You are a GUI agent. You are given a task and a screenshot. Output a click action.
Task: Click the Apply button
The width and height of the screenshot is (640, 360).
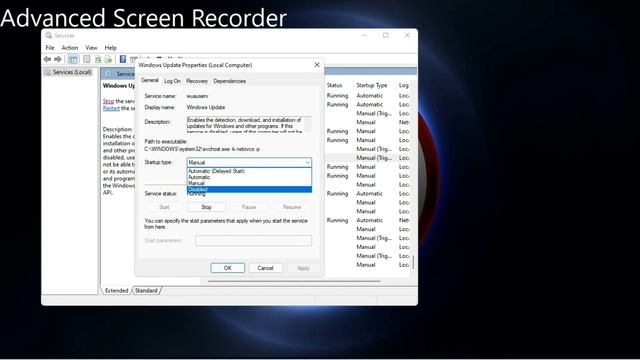click(x=303, y=268)
